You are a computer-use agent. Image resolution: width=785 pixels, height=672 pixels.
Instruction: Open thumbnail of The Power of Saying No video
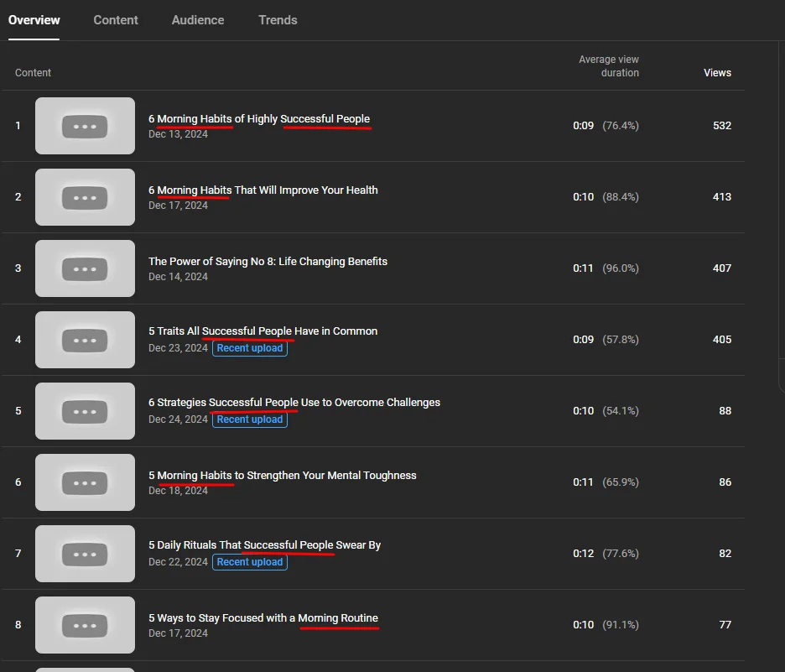pyautogui.click(x=85, y=268)
